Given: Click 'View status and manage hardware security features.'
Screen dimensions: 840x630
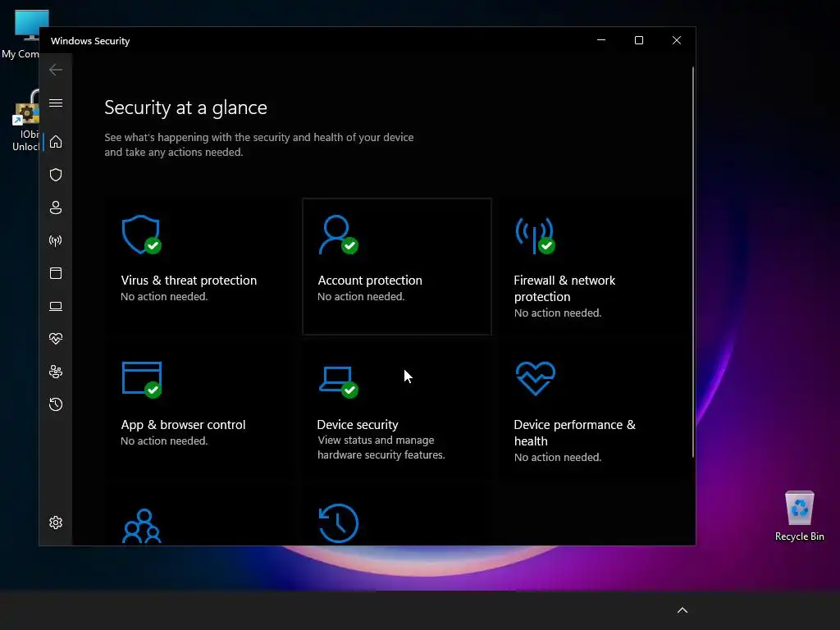Looking at the screenshot, I should [x=381, y=447].
